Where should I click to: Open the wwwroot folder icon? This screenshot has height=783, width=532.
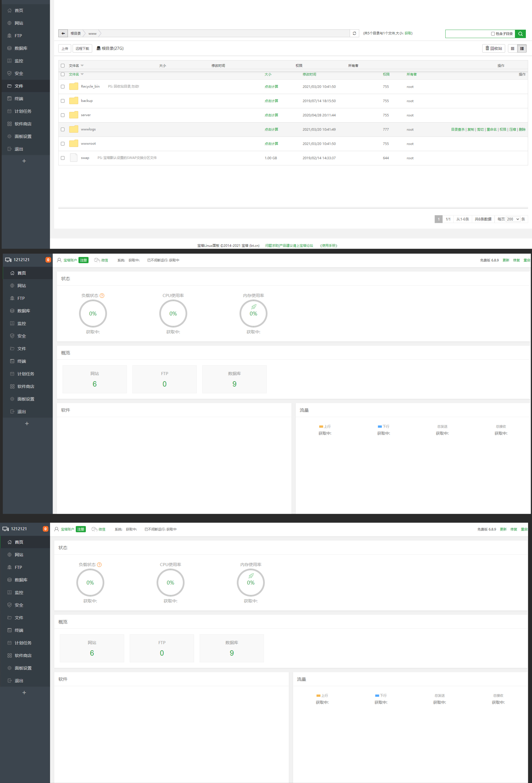[73, 144]
